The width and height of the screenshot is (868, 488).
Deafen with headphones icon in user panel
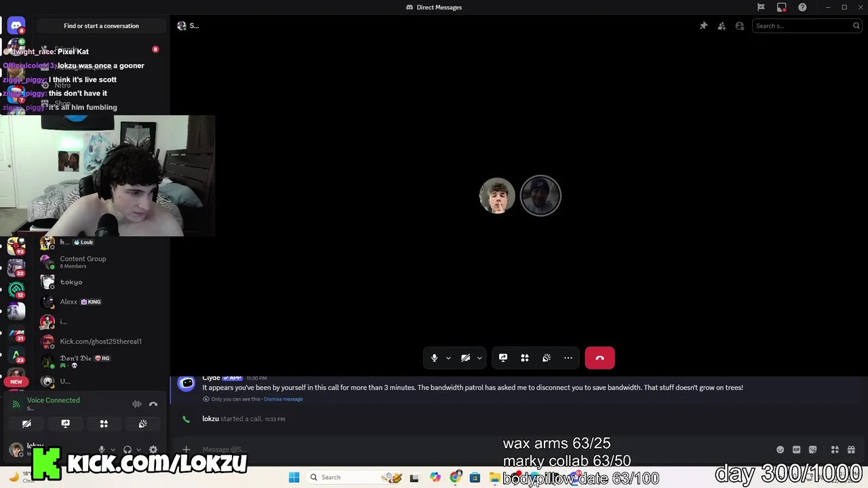point(127,449)
